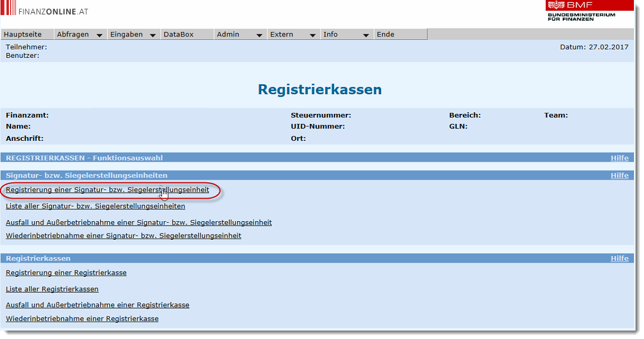The width and height of the screenshot is (644, 339).
Task: Select Ausfall und Außerbetriebnahme einer Signatur- bzw. Siegelerstellungseinheit
Action: click(138, 222)
